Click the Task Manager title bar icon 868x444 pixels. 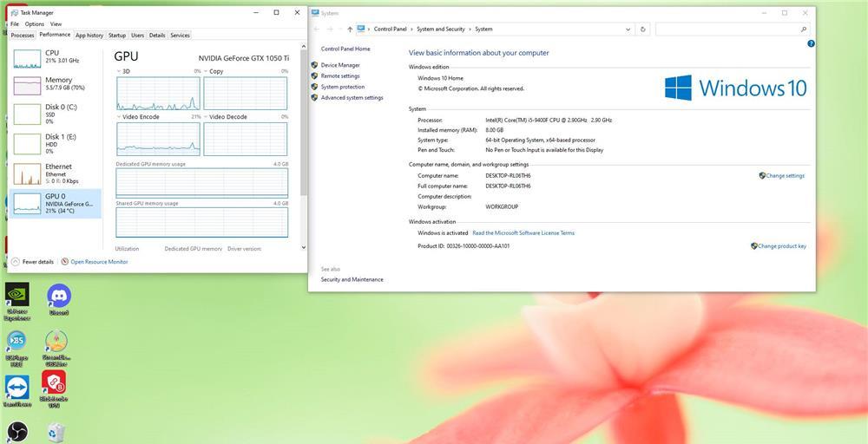(x=15, y=13)
